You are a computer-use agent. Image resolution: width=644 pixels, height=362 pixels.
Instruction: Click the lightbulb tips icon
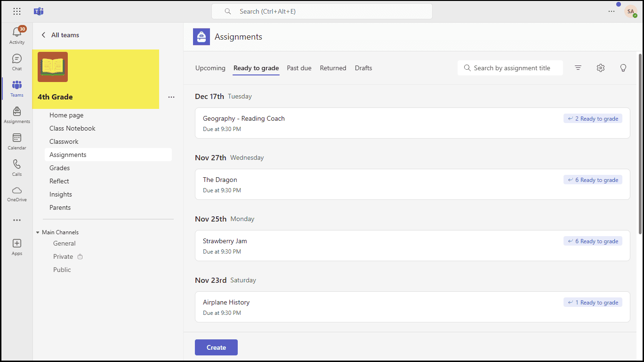(x=623, y=67)
